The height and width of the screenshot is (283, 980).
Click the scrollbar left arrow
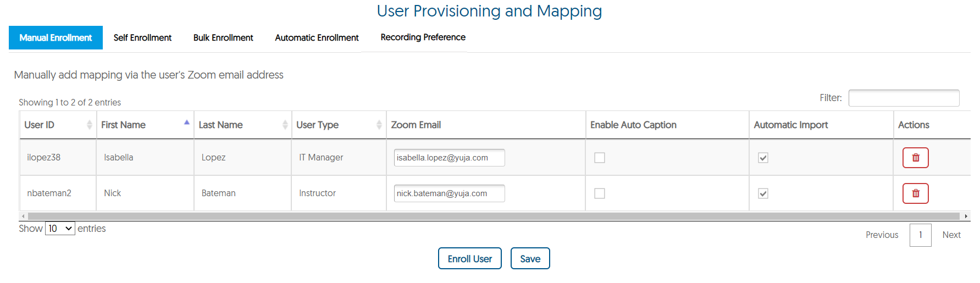(x=23, y=217)
